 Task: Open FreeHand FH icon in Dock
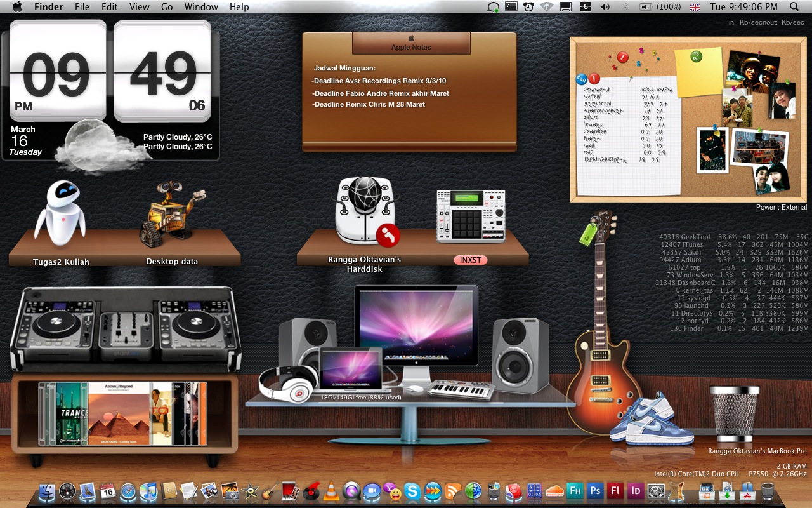(x=575, y=491)
